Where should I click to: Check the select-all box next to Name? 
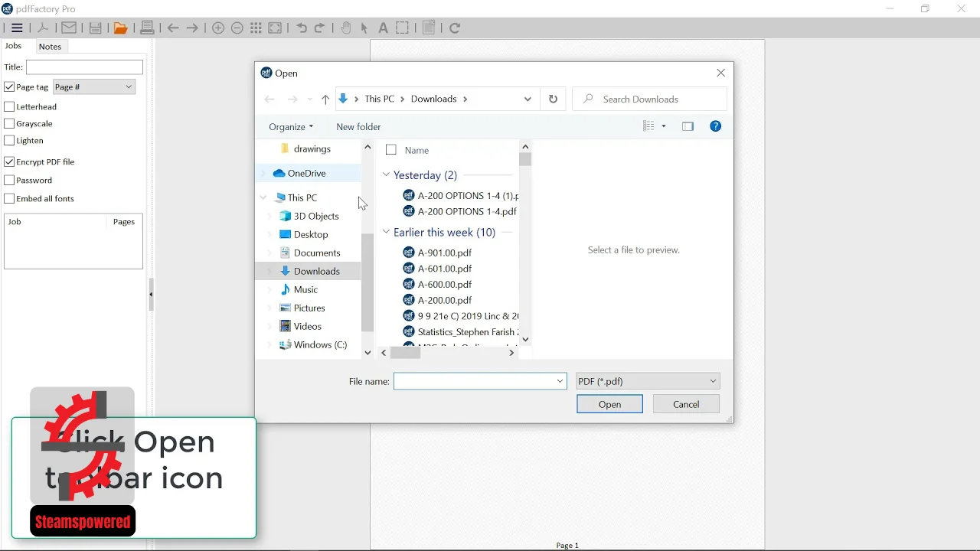(391, 151)
